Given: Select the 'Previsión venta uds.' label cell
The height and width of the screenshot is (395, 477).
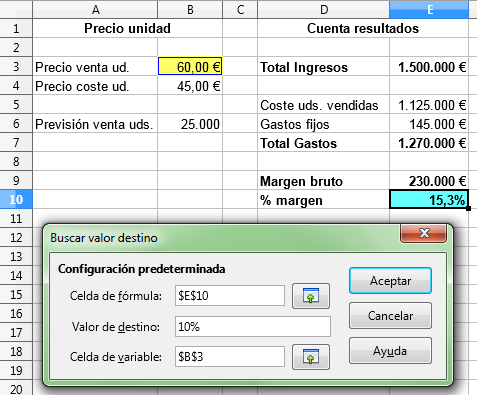Looking at the screenshot, I should 95,123.
